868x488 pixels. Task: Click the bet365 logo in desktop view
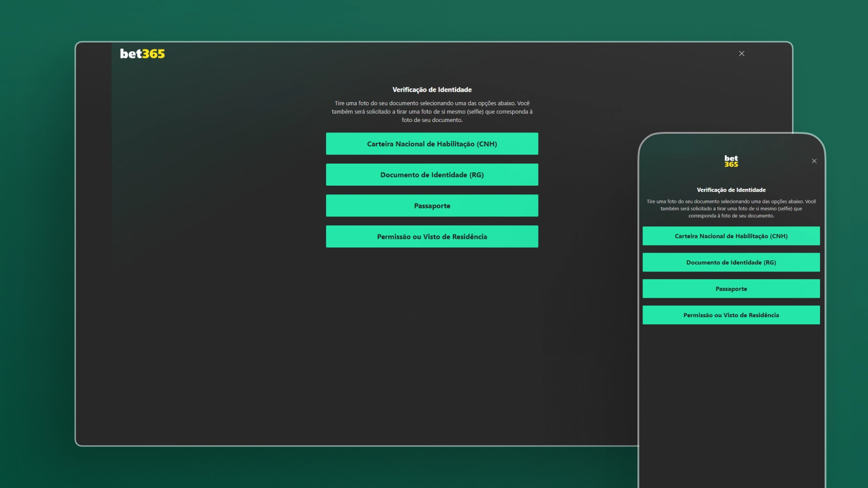[142, 54]
